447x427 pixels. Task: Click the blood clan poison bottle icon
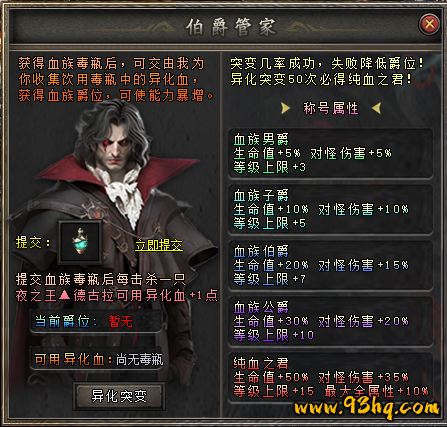80,241
